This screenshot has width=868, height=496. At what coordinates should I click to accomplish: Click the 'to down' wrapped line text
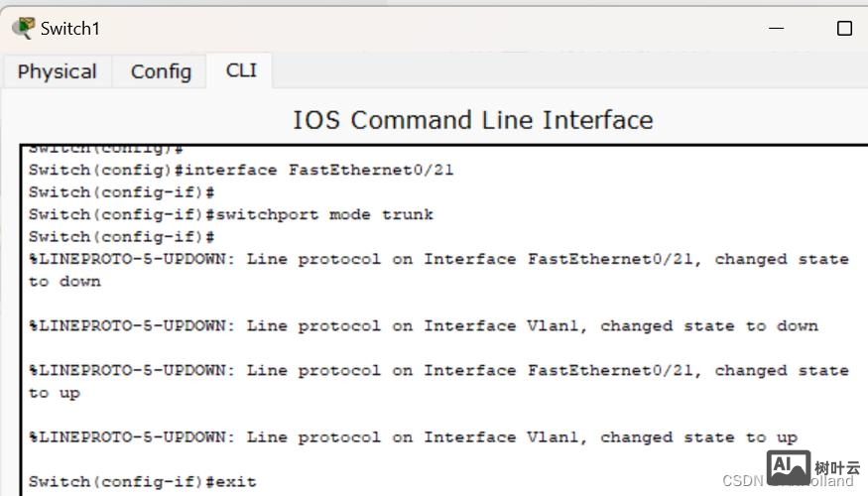pyautogui.click(x=64, y=282)
